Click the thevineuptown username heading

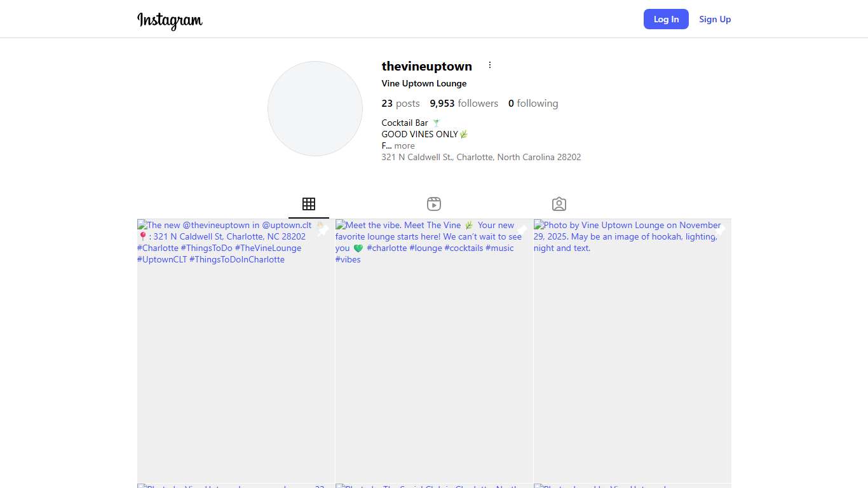[x=426, y=66]
